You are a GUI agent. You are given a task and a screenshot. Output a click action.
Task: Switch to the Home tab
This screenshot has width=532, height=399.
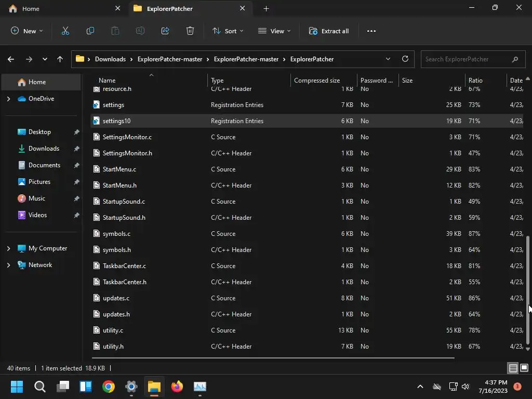click(x=64, y=8)
